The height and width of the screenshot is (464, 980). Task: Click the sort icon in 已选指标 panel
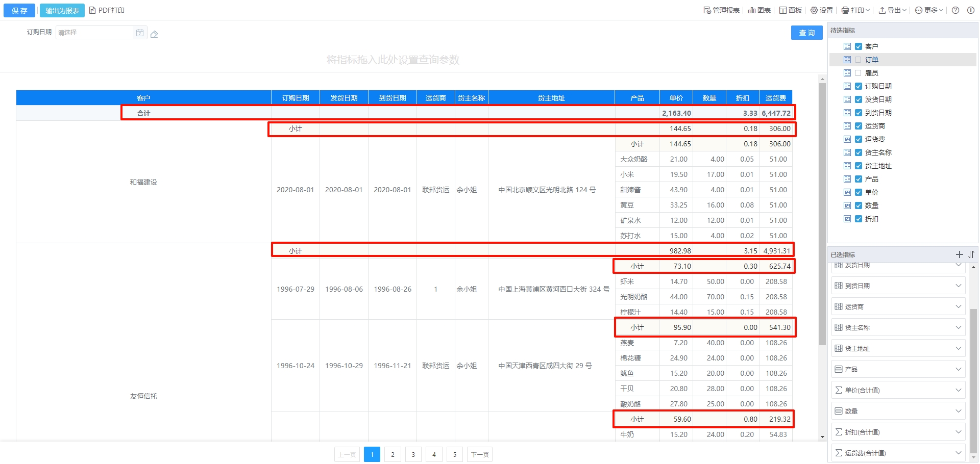click(x=971, y=254)
